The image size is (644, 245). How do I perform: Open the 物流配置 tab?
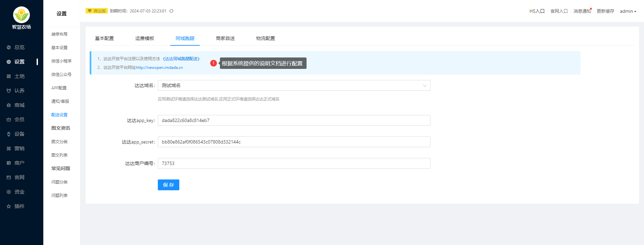click(266, 38)
